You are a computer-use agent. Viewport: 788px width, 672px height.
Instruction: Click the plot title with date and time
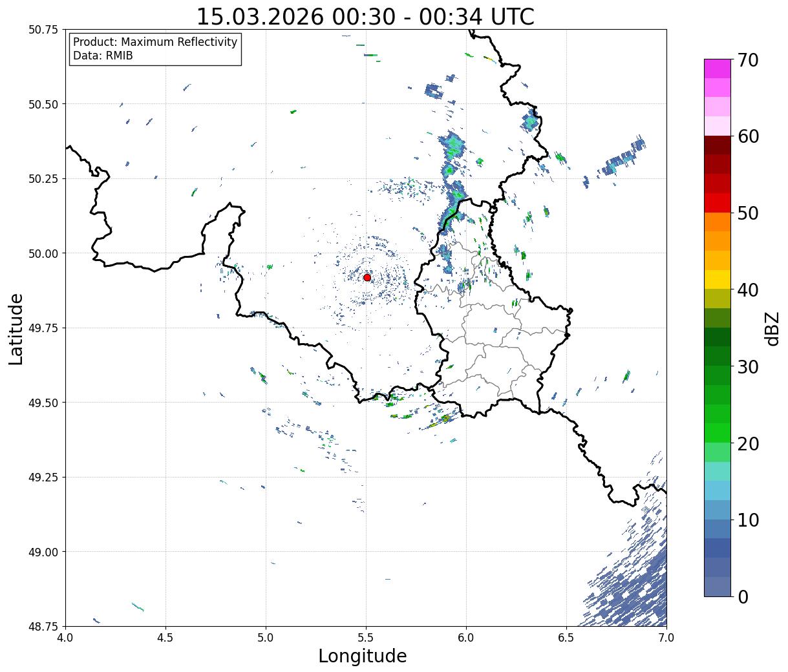pyautogui.click(x=365, y=16)
